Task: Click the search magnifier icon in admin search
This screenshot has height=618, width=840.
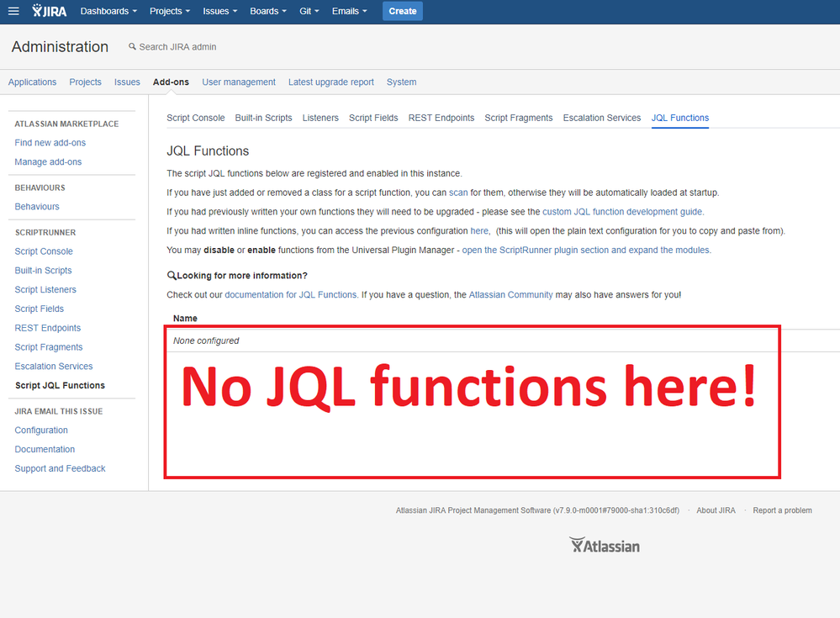Action: click(x=132, y=46)
